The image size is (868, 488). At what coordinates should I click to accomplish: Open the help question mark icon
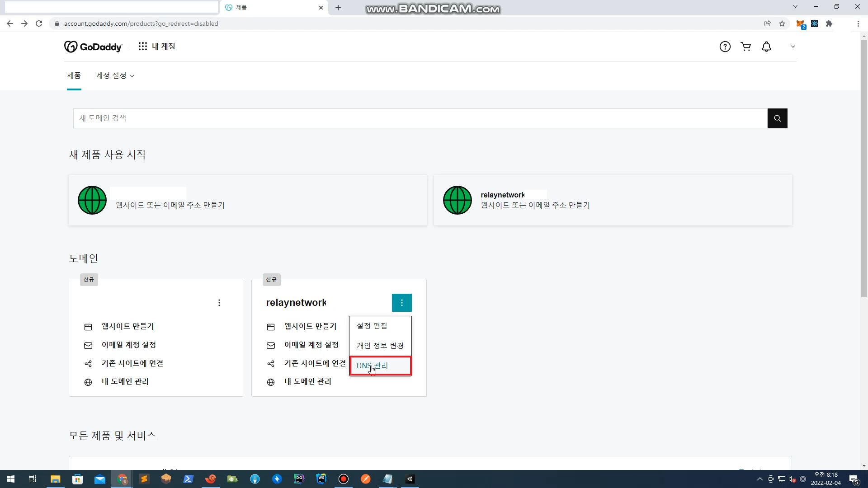725,47
